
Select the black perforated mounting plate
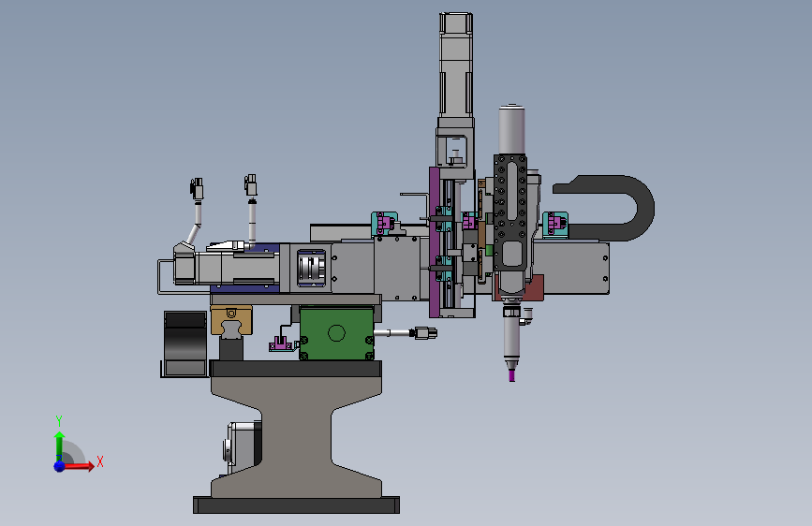coord(510,211)
